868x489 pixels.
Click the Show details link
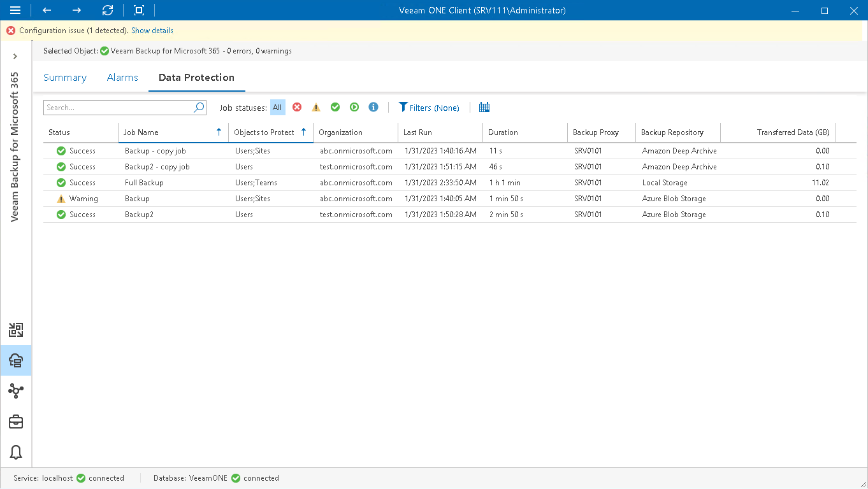coord(152,30)
